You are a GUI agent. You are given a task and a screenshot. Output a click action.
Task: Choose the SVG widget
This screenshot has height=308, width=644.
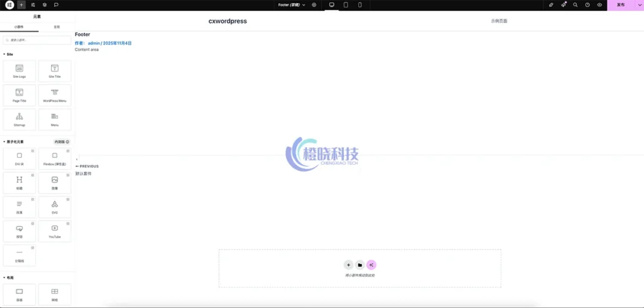tap(55, 207)
